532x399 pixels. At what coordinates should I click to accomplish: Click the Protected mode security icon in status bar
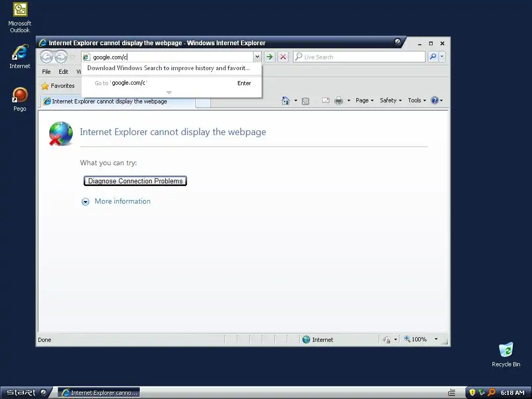pos(387,340)
